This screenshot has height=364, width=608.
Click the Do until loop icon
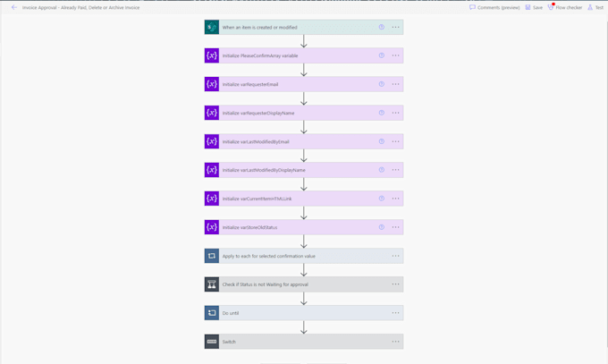(212, 313)
